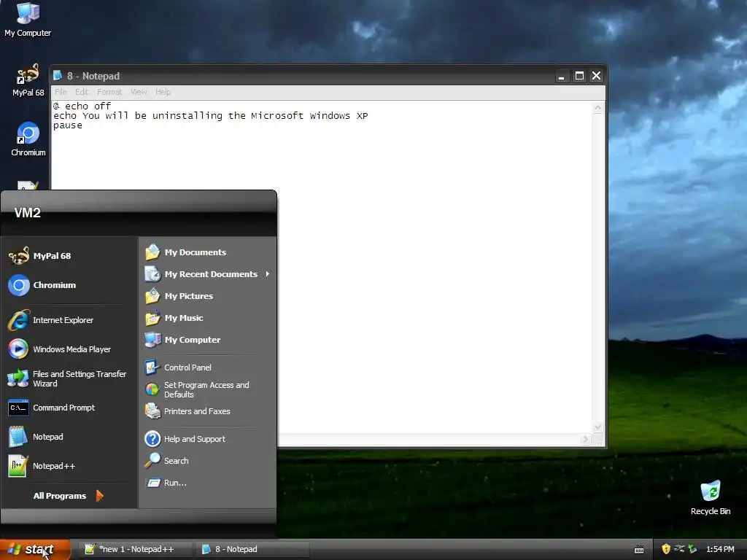The height and width of the screenshot is (560, 747).
Task: Switch to new 1 - Notepad++ taskbar button
Action: [x=136, y=549]
